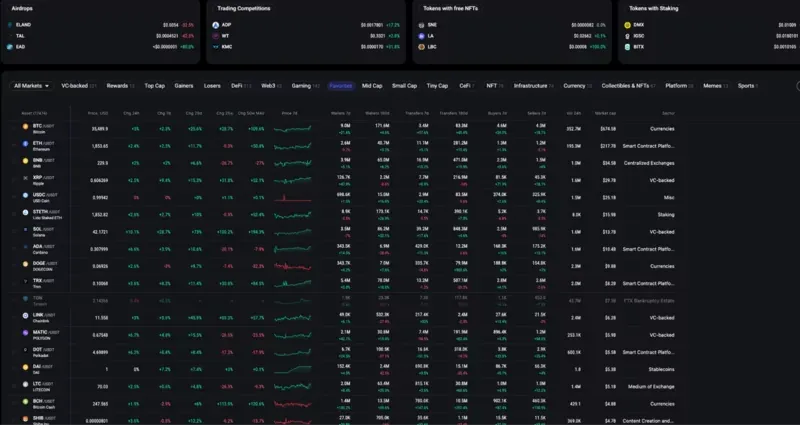Open the Infrastructure category tab
The width and height of the screenshot is (800, 425).
tap(533, 86)
